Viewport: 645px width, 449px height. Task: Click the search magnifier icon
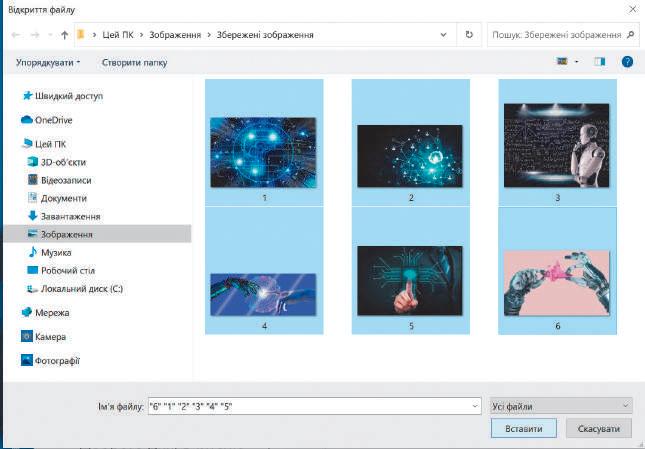[x=630, y=35]
